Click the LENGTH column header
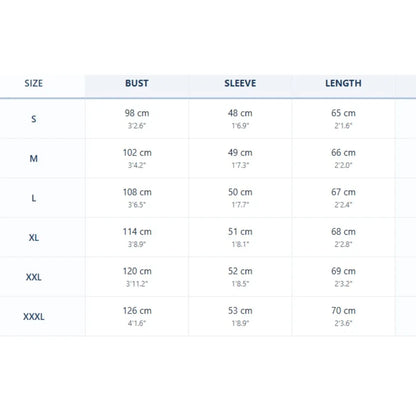This screenshot has width=416, height=416. (343, 83)
